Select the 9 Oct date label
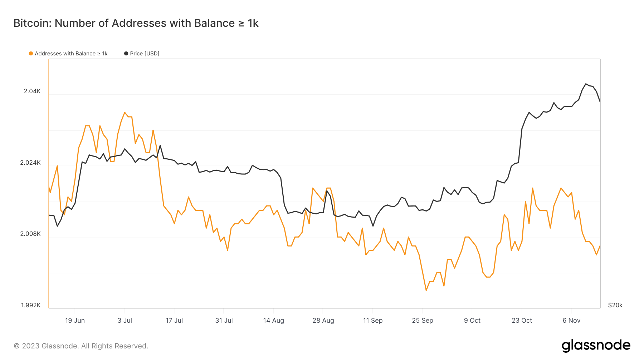The width and height of the screenshot is (644, 362). click(472, 321)
